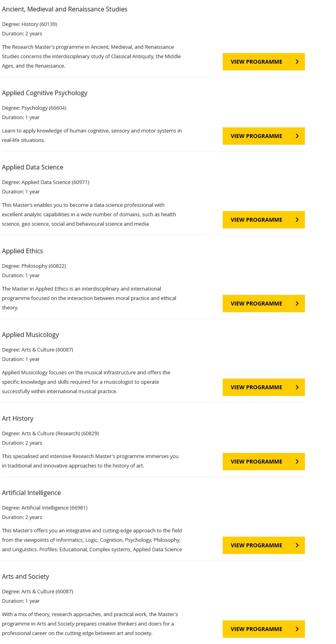Click chevron arrow on Applied Data Science button
This screenshot has width=336, height=644.
297,220
